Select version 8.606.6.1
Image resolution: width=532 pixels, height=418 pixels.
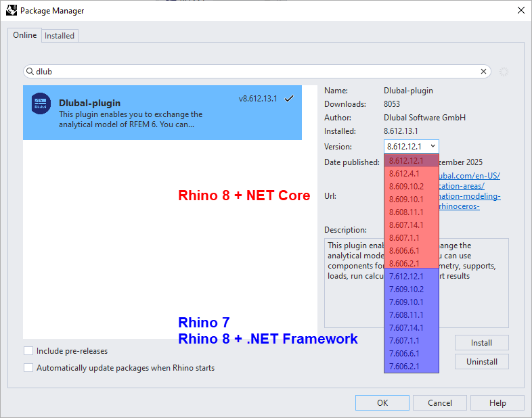point(412,251)
